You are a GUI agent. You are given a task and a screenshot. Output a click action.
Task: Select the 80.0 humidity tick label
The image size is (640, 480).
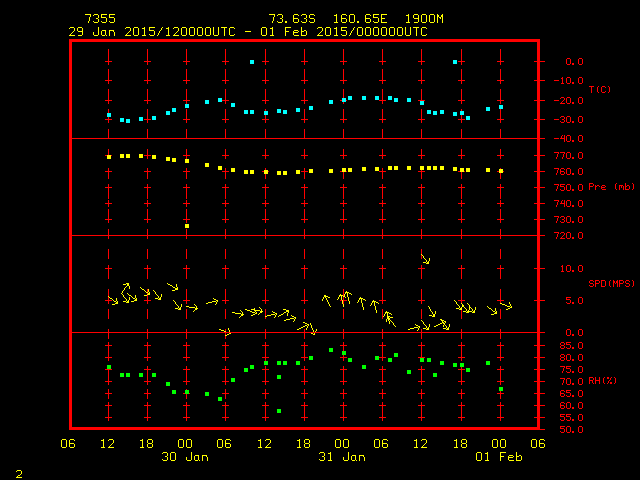(x=571, y=358)
